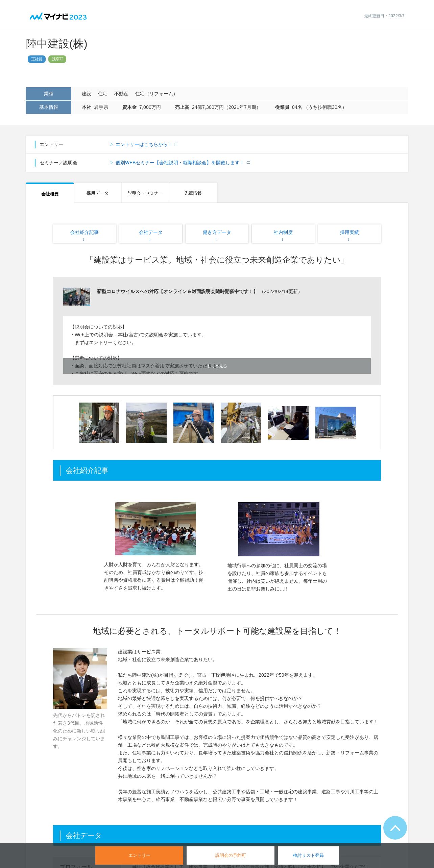Click the 地域に必要とされる heading
434x868 pixels.
click(217, 631)
